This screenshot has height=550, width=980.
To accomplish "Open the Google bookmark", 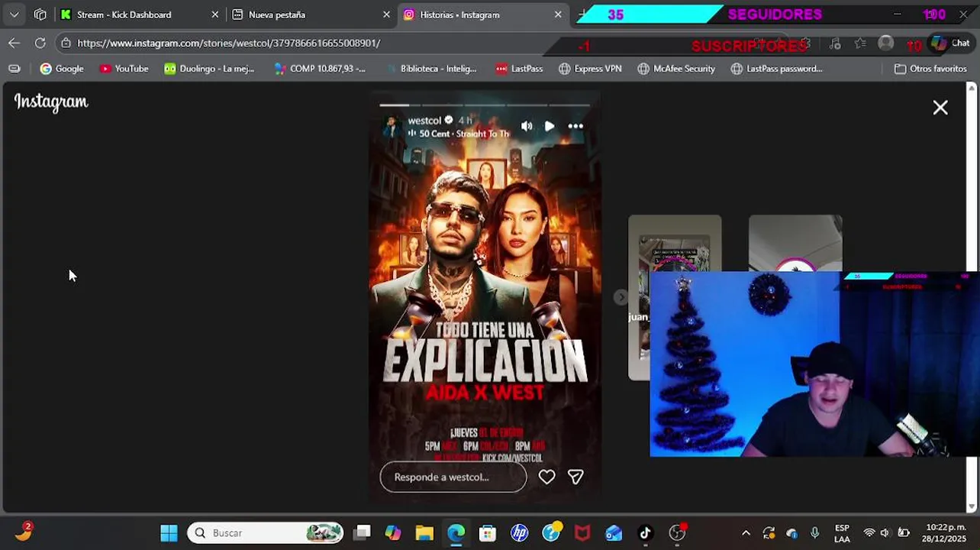I will coord(62,69).
